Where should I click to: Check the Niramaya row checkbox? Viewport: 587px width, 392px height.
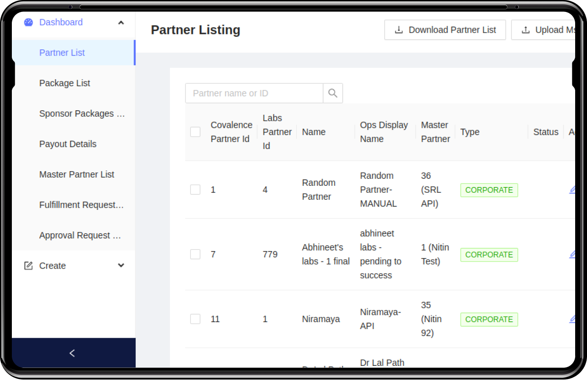click(195, 319)
